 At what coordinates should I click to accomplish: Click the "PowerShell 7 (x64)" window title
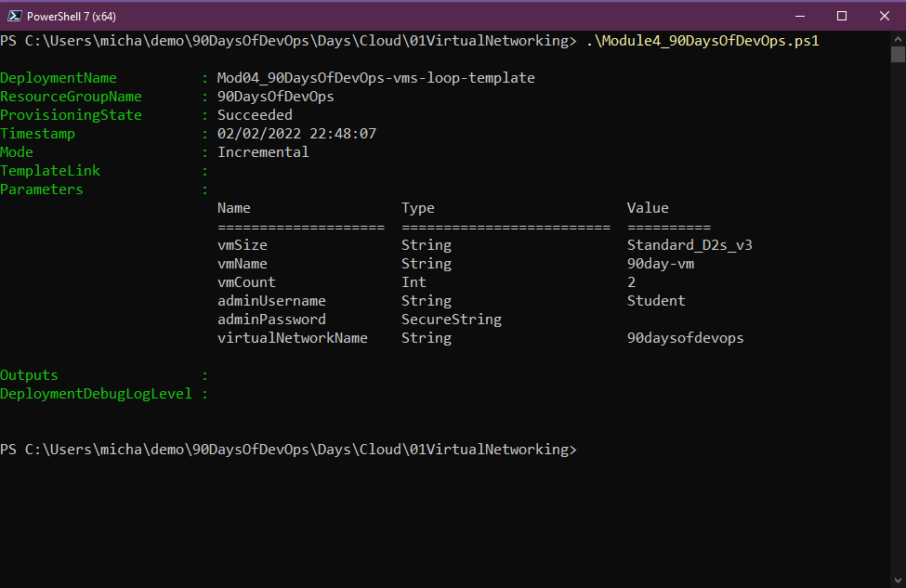72,16
